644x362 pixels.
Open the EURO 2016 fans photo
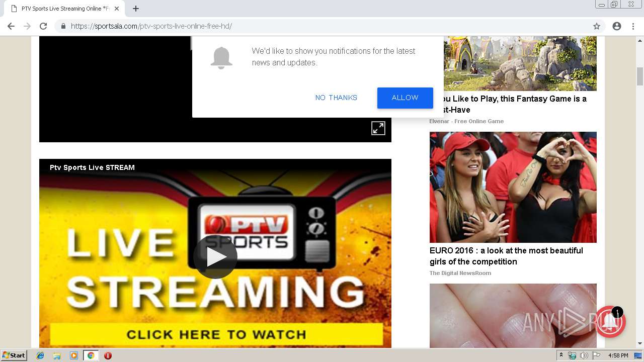[x=513, y=187]
